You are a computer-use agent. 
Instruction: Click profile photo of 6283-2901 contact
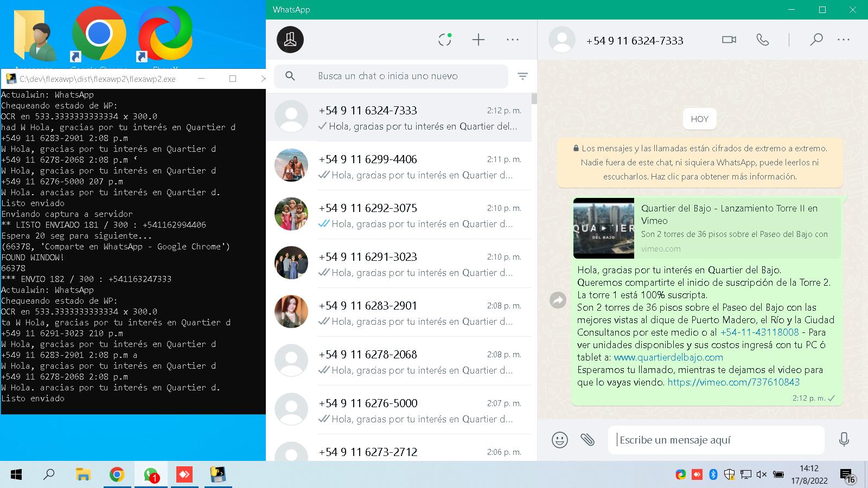(x=291, y=312)
